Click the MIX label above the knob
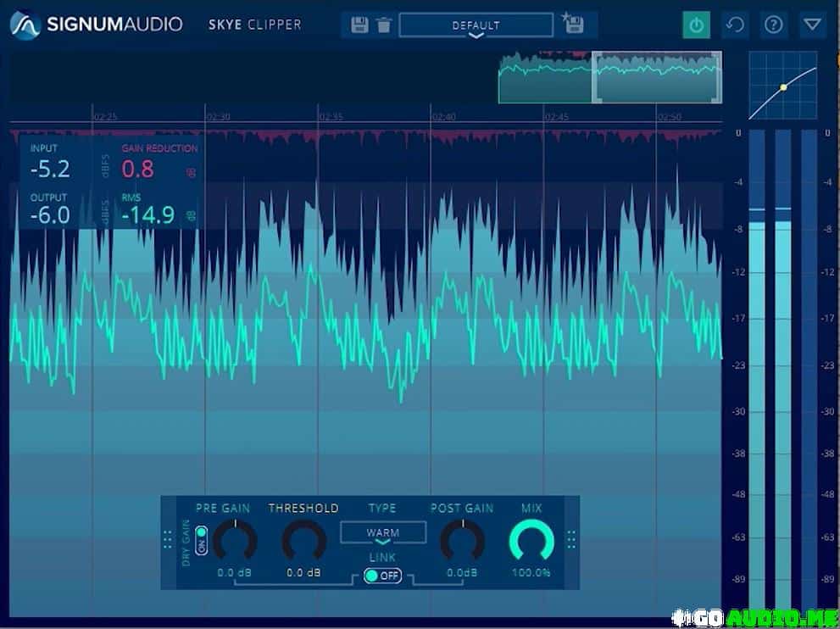Screen dimensions: 840x629 click(531, 508)
